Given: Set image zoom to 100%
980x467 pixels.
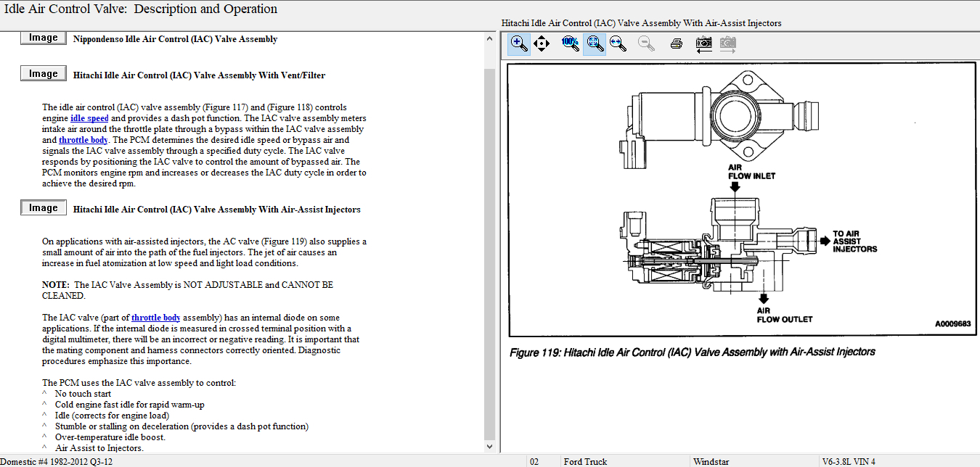Looking at the screenshot, I should pyautogui.click(x=571, y=44).
